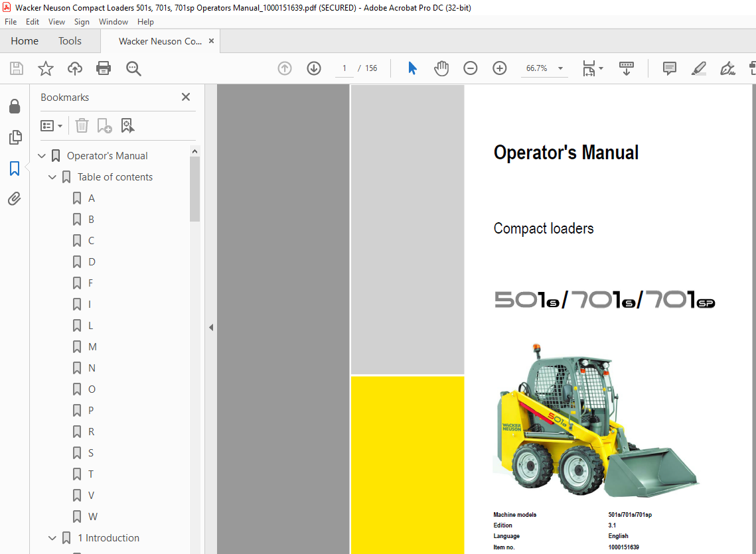The height and width of the screenshot is (554, 756).
Task: Jump to bookmark M
Action: (x=92, y=347)
